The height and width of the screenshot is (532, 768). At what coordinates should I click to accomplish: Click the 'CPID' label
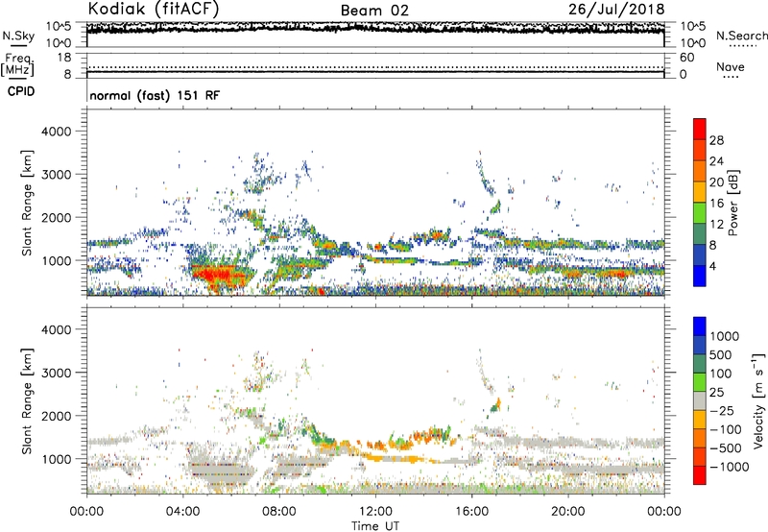[21, 91]
